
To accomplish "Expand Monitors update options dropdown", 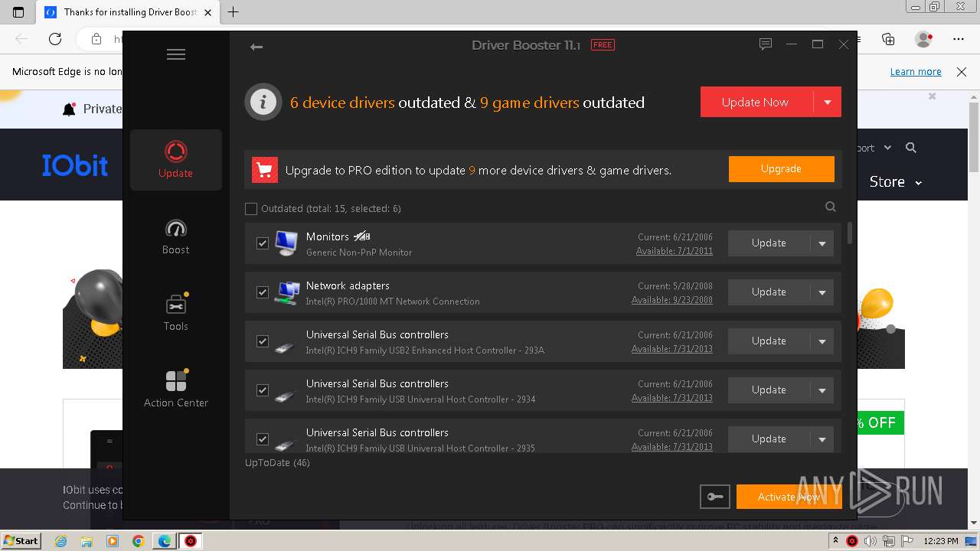I will click(822, 243).
